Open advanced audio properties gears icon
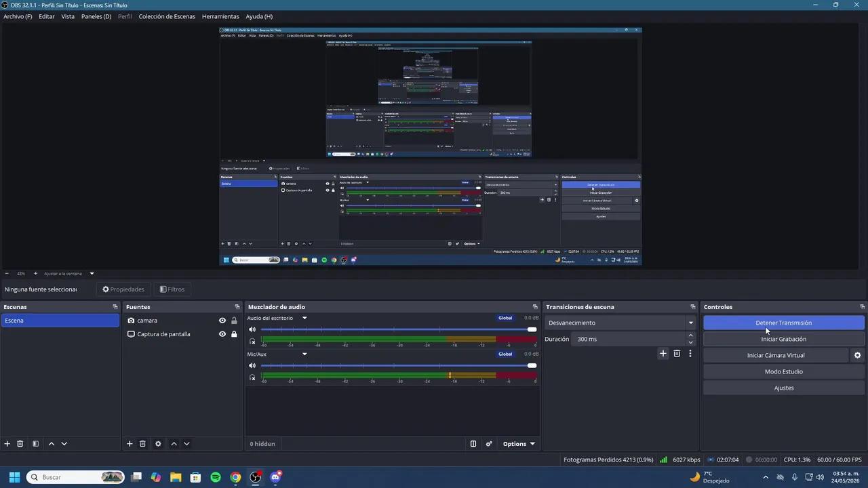This screenshot has height=488, width=868. [489, 444]
